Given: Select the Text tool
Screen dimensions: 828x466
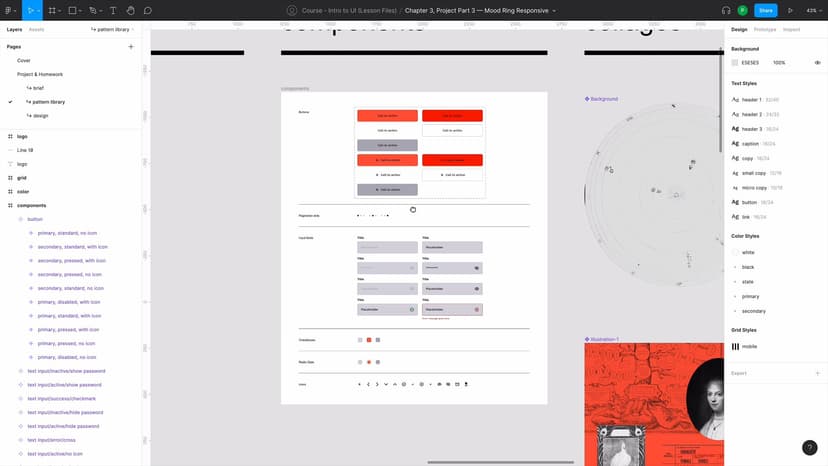Looking at the screenshot, I should [x=113, y=10].
